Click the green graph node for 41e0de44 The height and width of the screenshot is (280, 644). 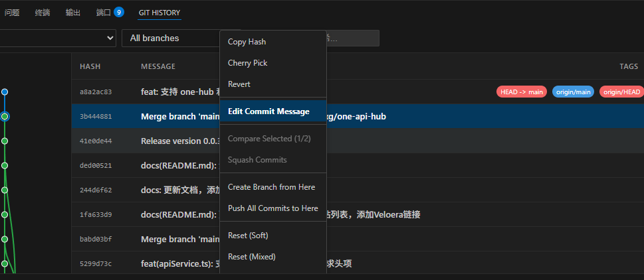pos(5,141)
